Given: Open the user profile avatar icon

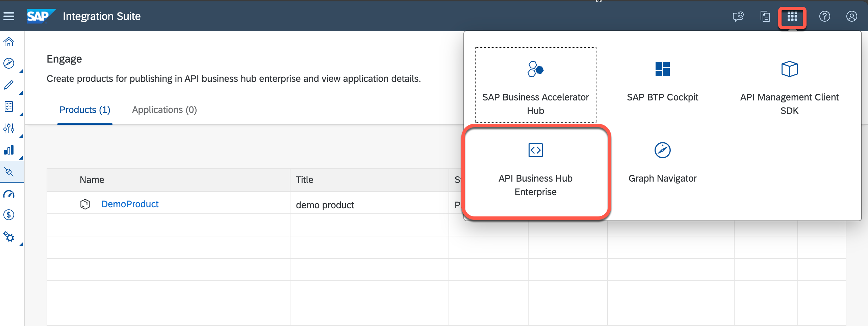Looking at the screenshot, I should click(x=851, y=16).
